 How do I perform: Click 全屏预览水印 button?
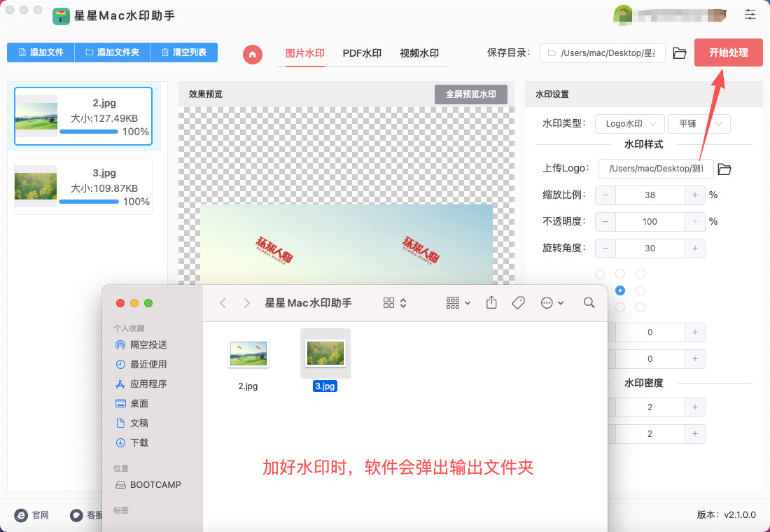click(x=471, y=94)
